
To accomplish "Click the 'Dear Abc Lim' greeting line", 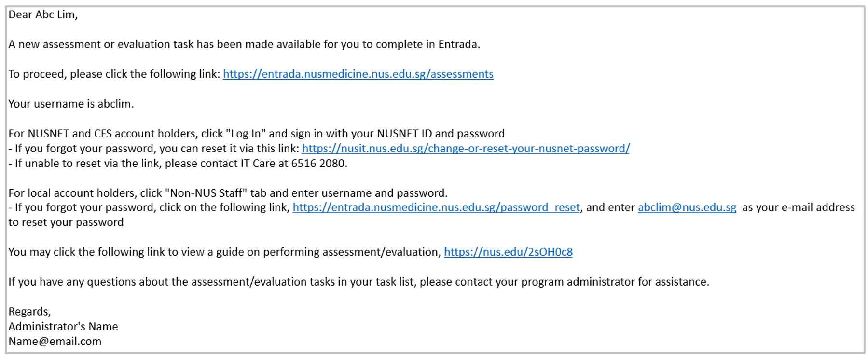I will tap(43, 14).
